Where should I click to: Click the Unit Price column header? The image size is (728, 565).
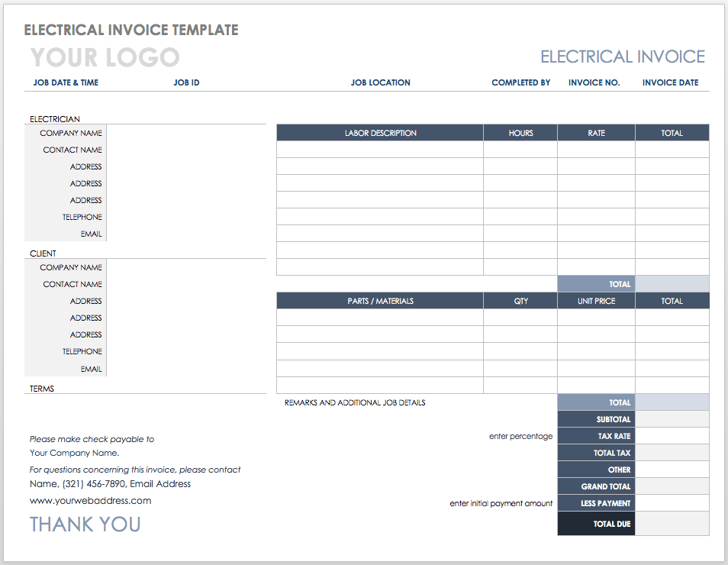point(596,302)
